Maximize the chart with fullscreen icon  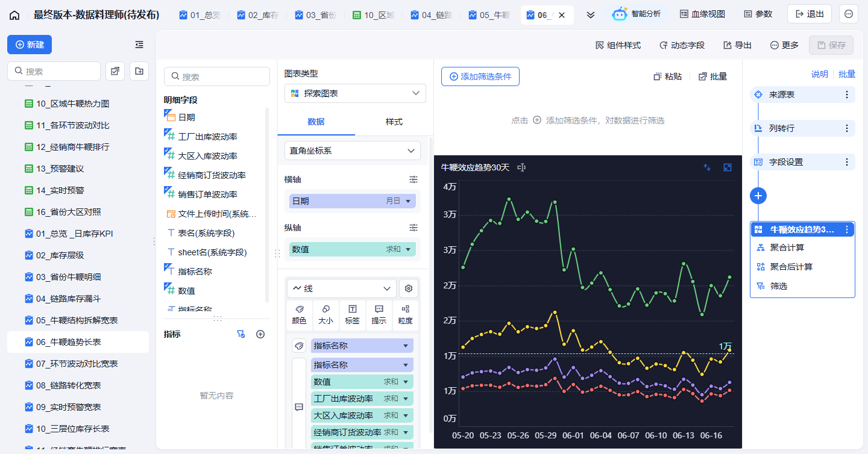click(x=728, y=167)
